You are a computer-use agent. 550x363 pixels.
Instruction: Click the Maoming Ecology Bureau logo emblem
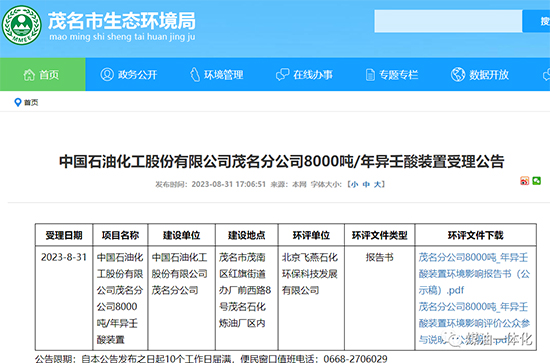pyautogui.click(x=22, y=25)
